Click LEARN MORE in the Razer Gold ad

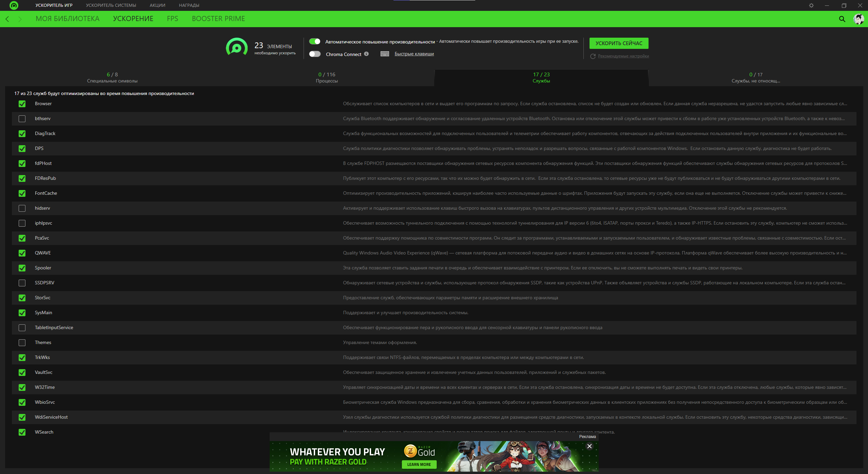tap(419, 464)
